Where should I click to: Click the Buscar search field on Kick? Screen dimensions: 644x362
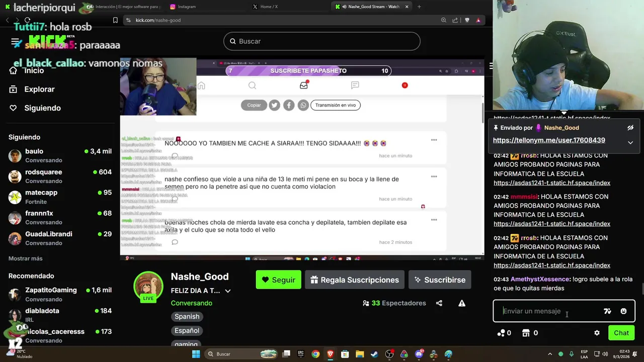[x=322, y=41]
